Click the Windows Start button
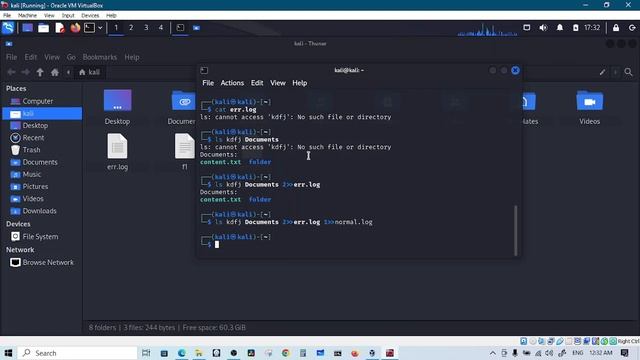The height and width of the screenshot is (360, 640). point(8,353)
